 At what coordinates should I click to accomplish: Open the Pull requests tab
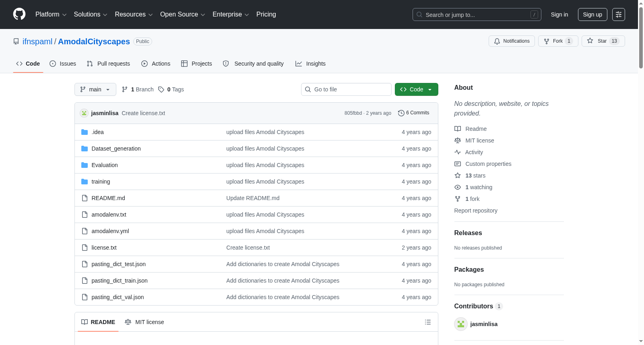click(108, 64)
